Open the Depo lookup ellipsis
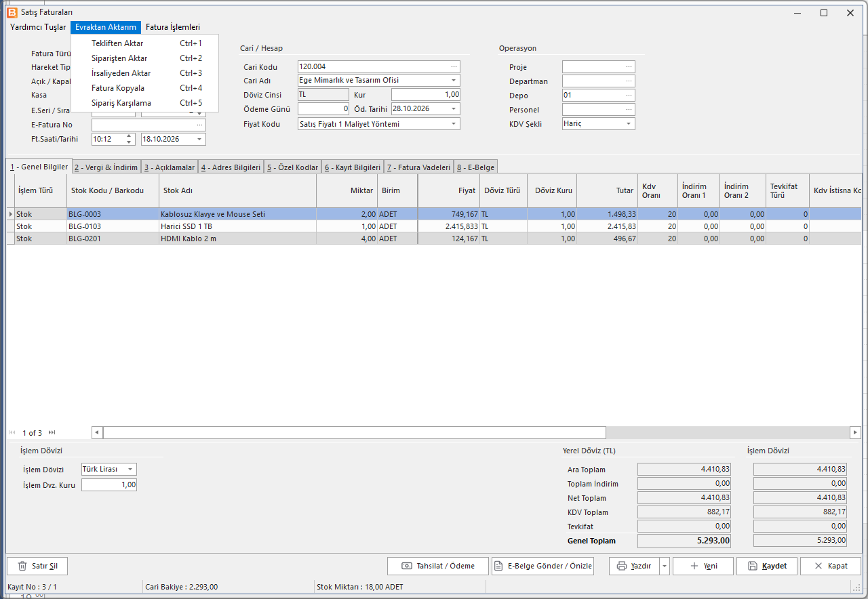This screenshot has height=599, width=868. [x=629, y=96]
